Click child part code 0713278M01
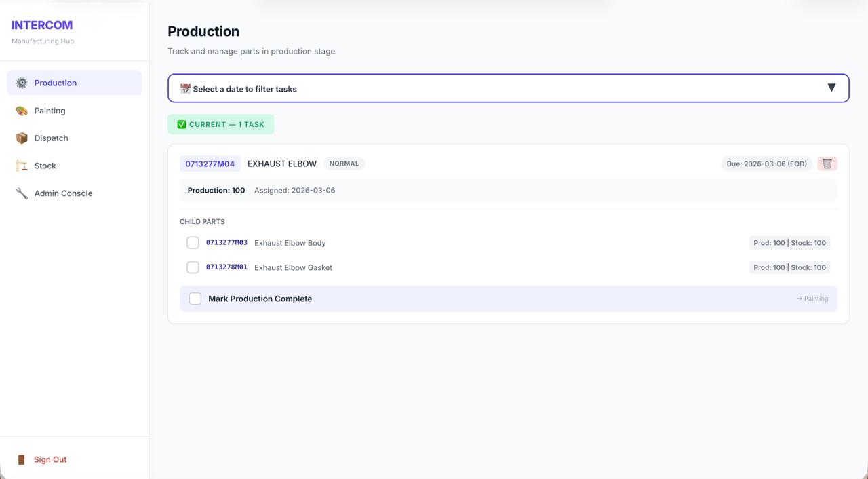868x479 pixels. click(226, 267)
